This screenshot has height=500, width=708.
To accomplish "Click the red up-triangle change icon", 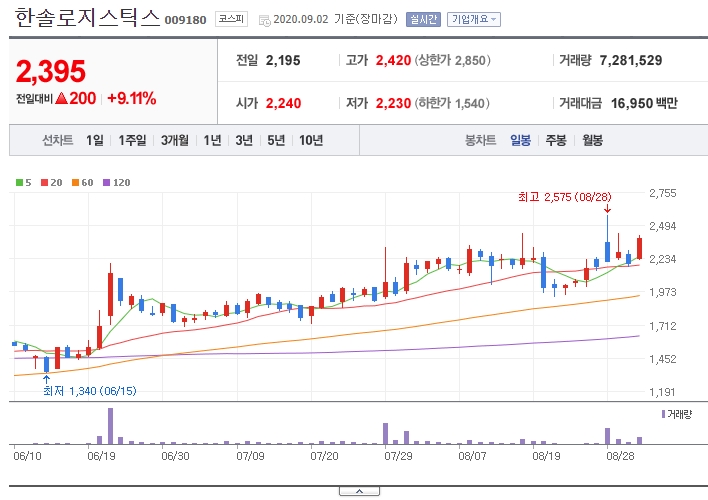I will [x=61, y=98].
